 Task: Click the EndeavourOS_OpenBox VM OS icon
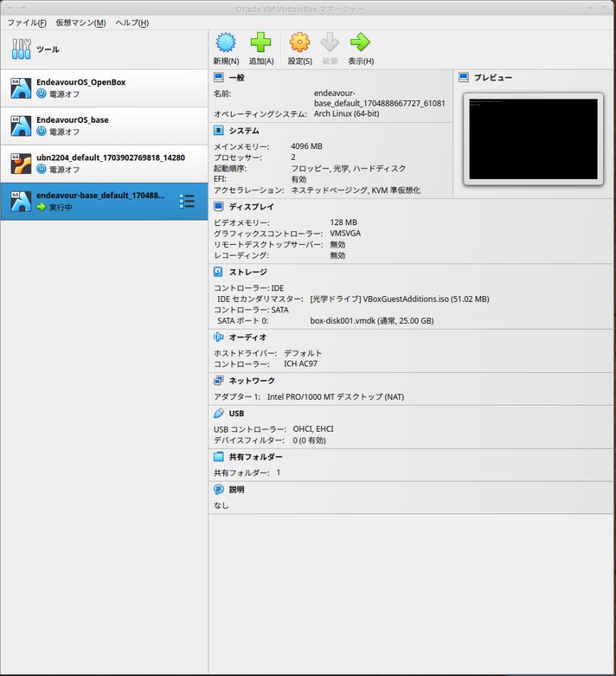click(21, 88)
